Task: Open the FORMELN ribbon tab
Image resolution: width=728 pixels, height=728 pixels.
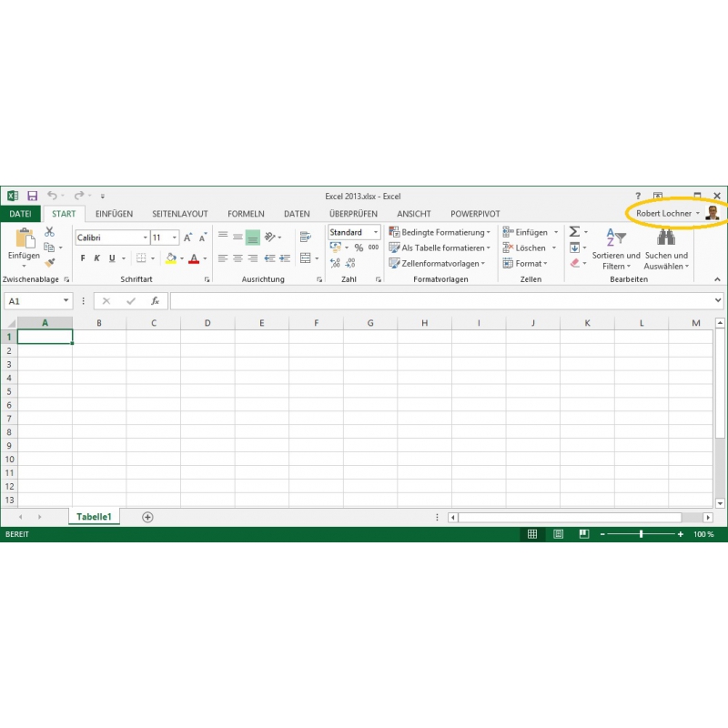Action: click(246, 214)
